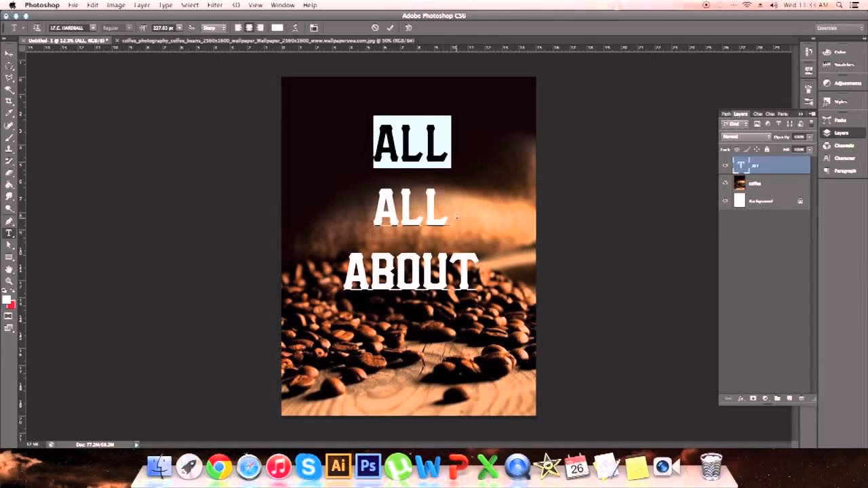Open the Window menu
Viewport: 868px width, 488px height.
pos(282,5)
